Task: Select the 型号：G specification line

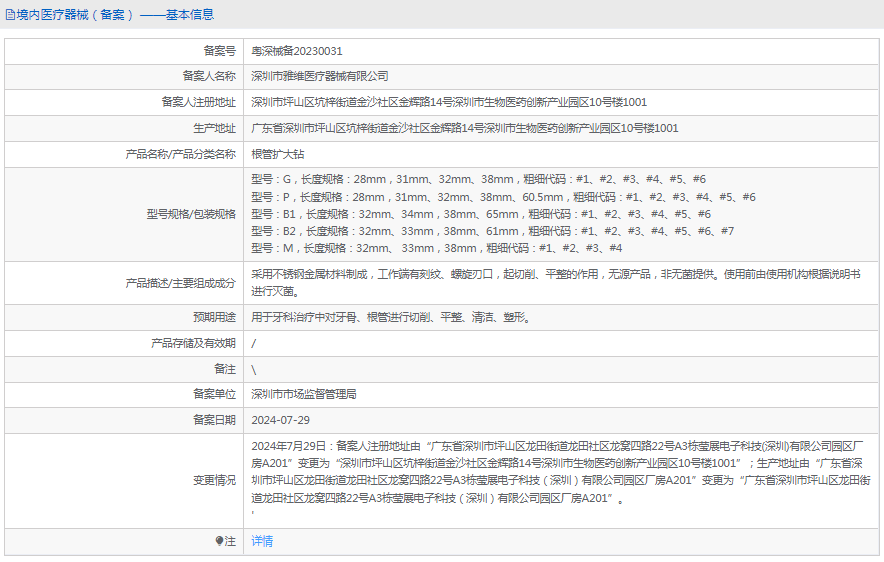Action: coord(478,179)
